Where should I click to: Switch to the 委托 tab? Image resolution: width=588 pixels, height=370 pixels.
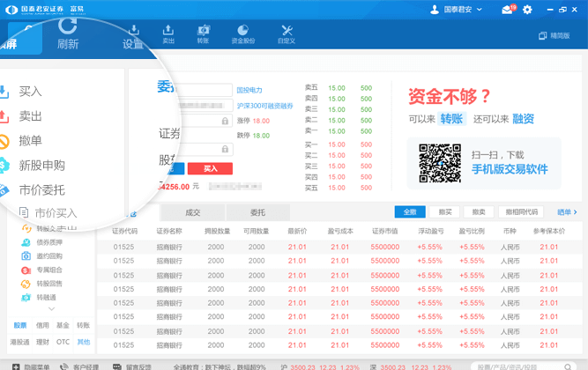coord(257,212)
